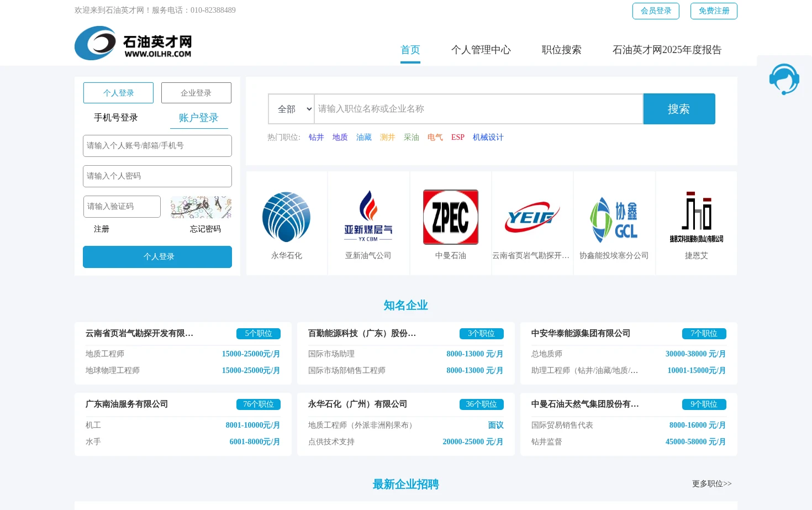This screenshot has height=510, width=812.
Task: Select hot keyword ESP
Action: [458, 137]
